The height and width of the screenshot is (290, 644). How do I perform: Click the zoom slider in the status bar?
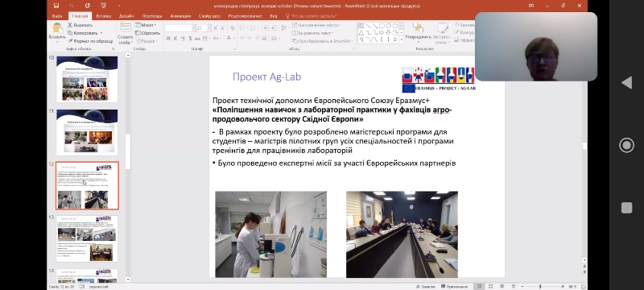541,286
